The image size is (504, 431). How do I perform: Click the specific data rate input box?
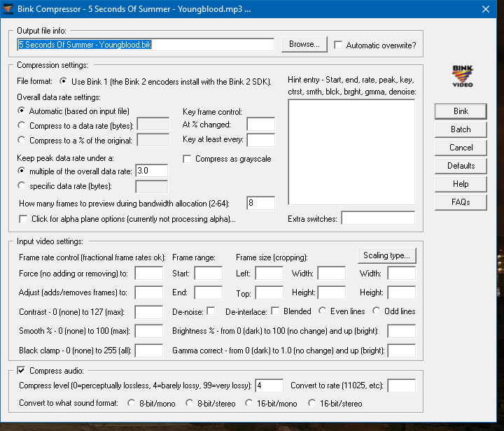(x=152, y=187)
